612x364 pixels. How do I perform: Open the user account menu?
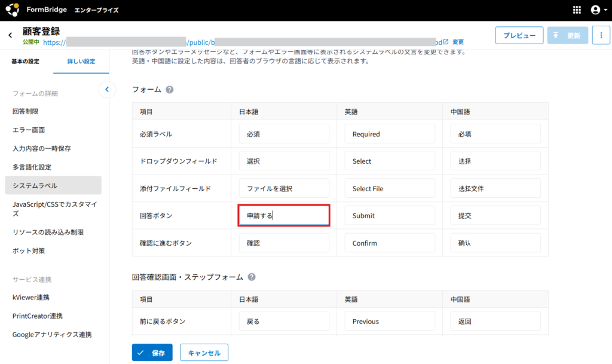point(595,10)
